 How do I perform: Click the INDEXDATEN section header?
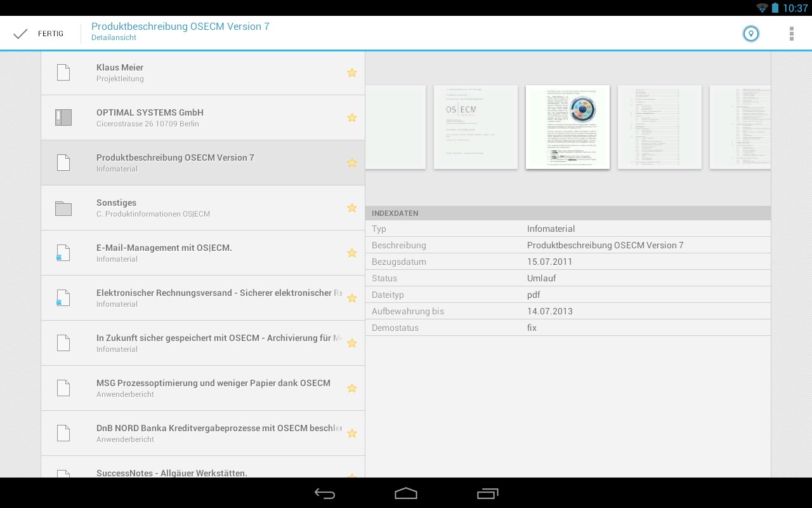(x=568, y=213)
